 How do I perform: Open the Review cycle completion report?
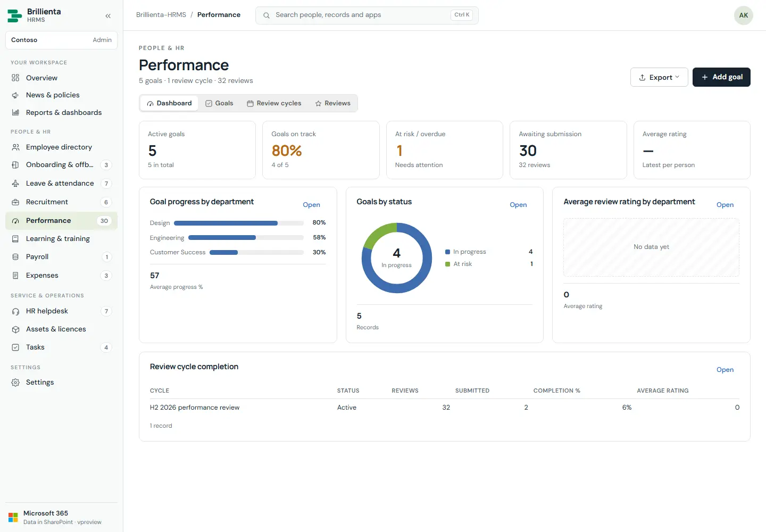coord(725,370)
